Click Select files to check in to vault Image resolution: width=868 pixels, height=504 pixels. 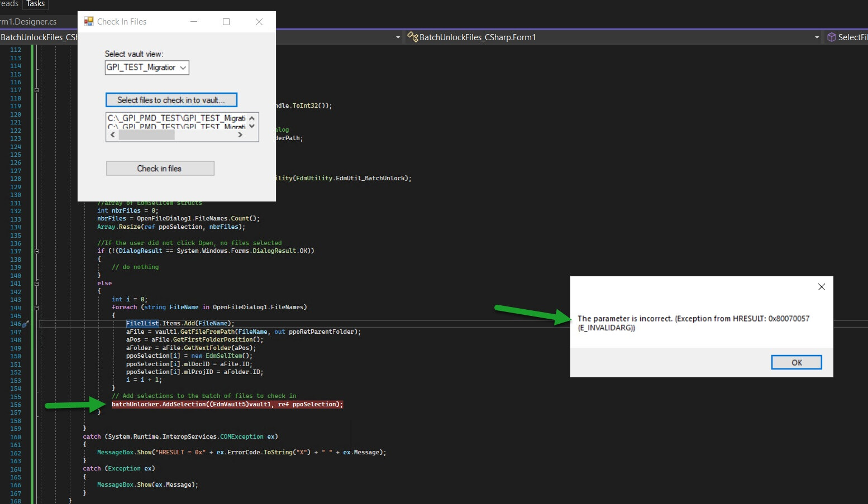(x=171, y=100)
